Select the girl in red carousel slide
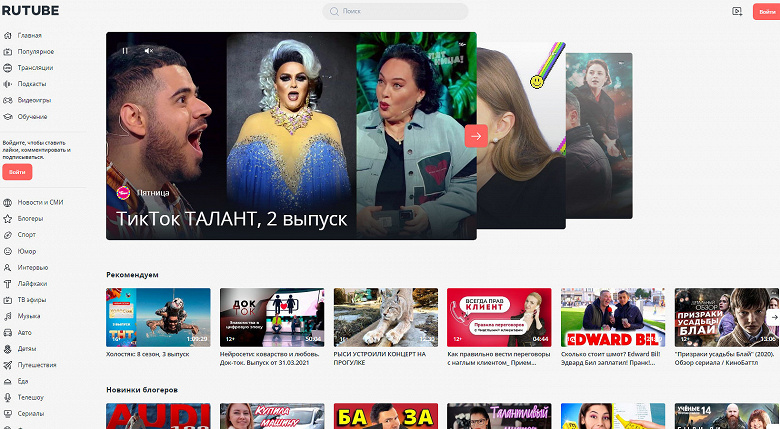This screenshot has width=780, height=429. pos(599,135)
